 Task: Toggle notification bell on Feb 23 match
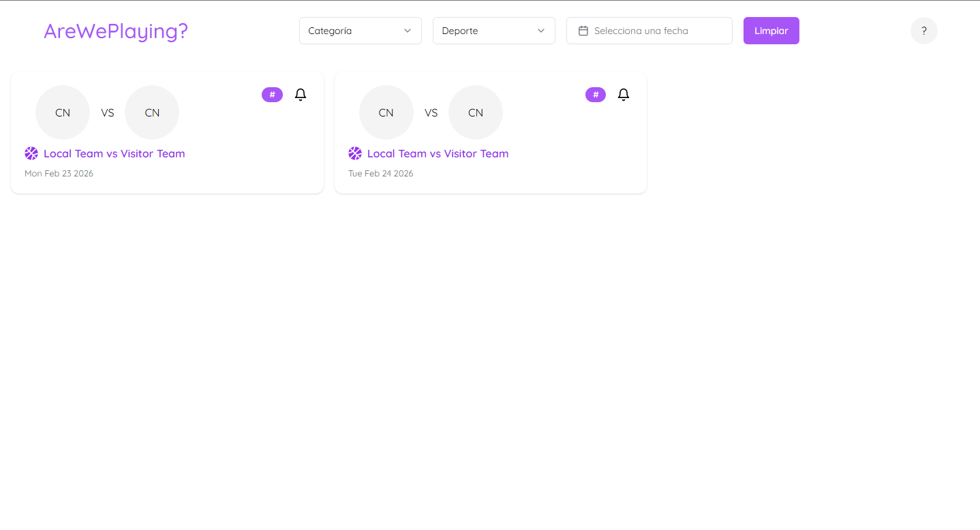tap(301, 95)
